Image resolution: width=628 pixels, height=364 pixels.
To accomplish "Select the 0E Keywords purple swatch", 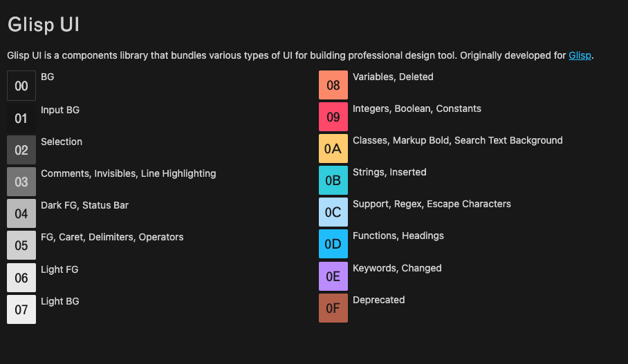I will click(333, 276).
